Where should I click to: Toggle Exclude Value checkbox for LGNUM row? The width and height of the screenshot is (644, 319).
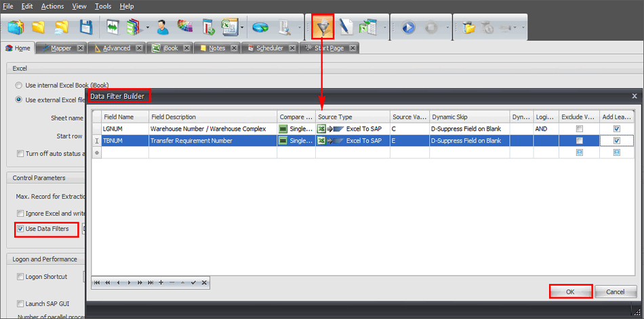coord(578,129)
